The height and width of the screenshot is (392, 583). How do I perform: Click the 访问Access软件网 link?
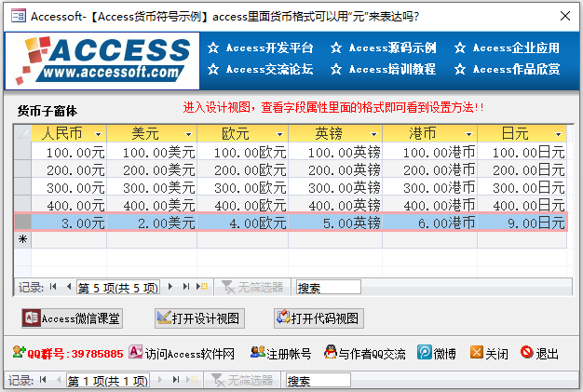click(x=182, y=353)
